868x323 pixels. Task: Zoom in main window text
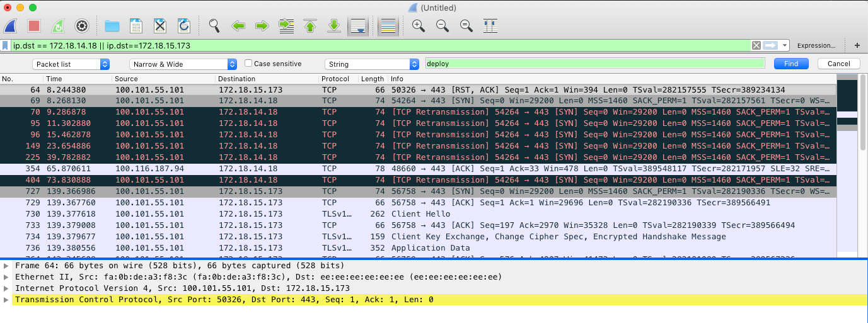419,26
